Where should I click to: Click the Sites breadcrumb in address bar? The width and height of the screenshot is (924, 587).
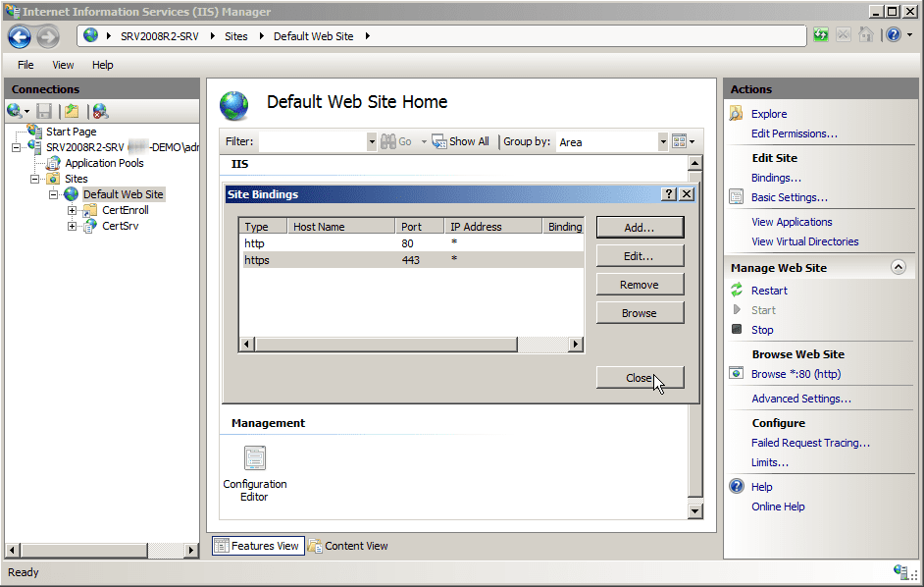[x=235, y=36]
